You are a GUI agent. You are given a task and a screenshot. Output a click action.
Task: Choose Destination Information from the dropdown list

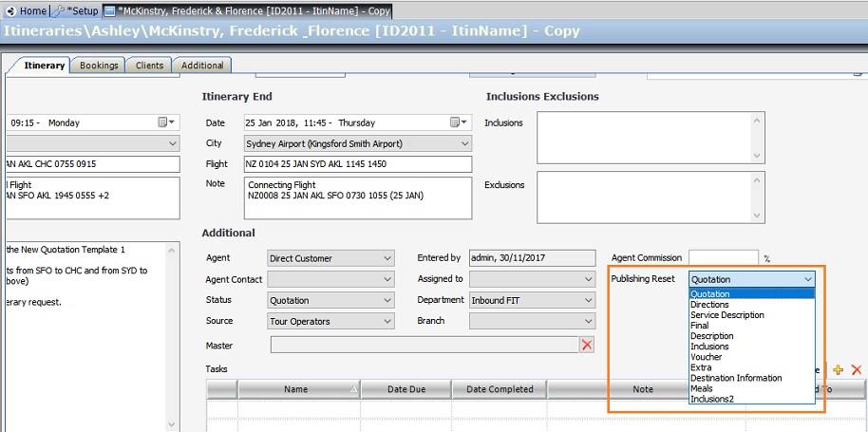point(736,378)
